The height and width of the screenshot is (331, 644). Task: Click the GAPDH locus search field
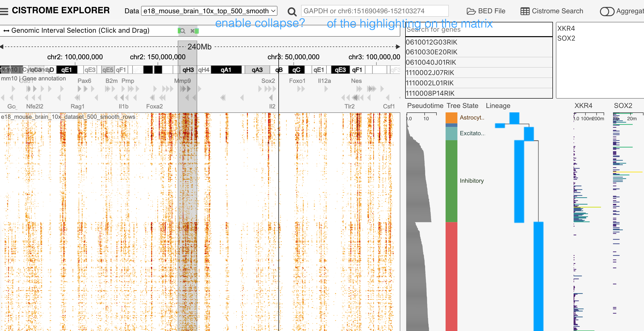click(375, 11)
